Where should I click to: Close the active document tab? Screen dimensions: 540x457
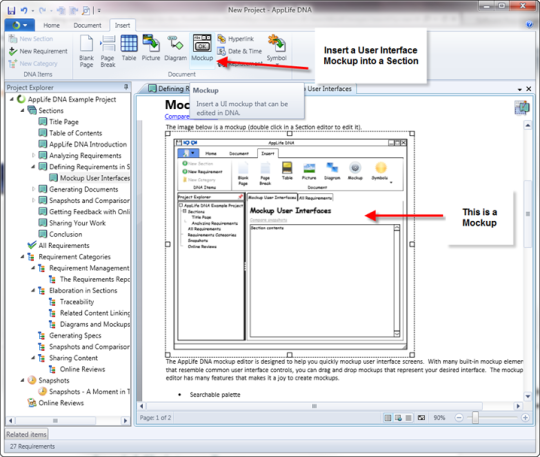529,89
